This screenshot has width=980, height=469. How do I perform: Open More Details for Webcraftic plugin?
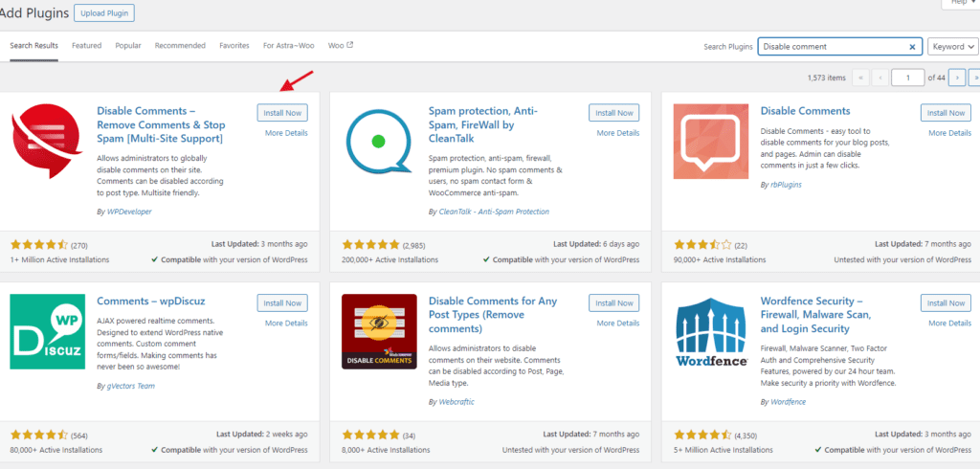(x=618, y=324)
